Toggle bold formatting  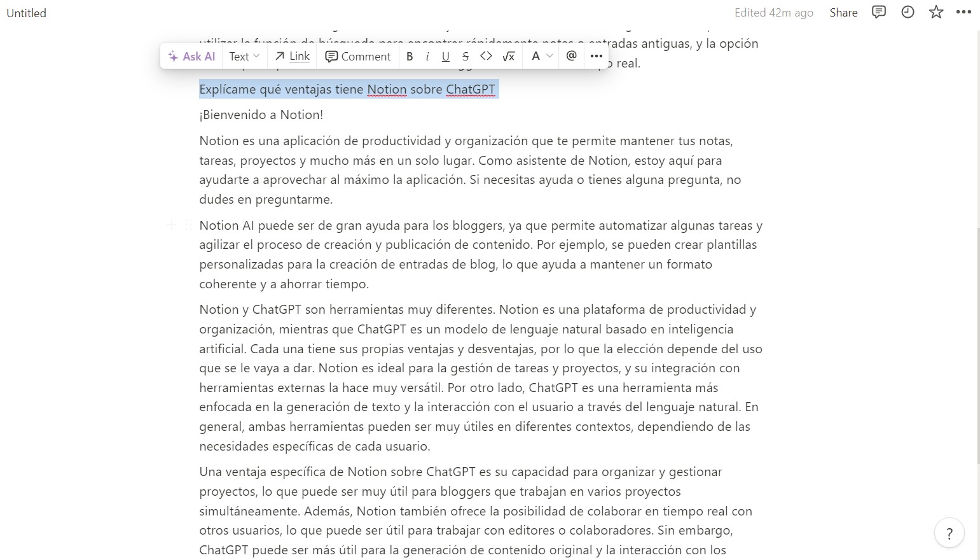(410, 56)
